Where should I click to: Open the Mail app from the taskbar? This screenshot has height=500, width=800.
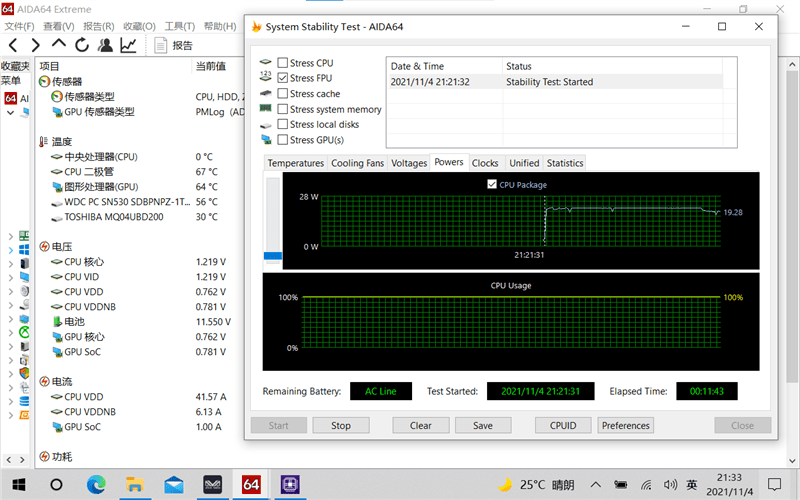tap(174, 484)
